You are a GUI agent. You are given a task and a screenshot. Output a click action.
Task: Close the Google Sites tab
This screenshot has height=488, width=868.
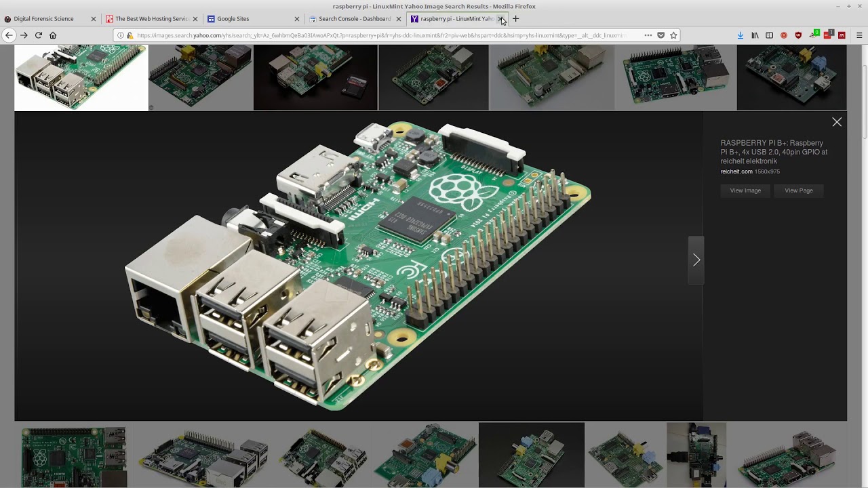point(297,19)
